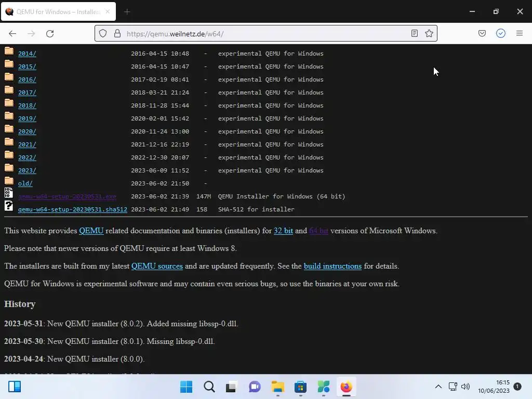Download qemu-w64-setup-20230531.exe installer
This screenshot has width=532, height=399.
pyautogui.click(x=67, y=196)
